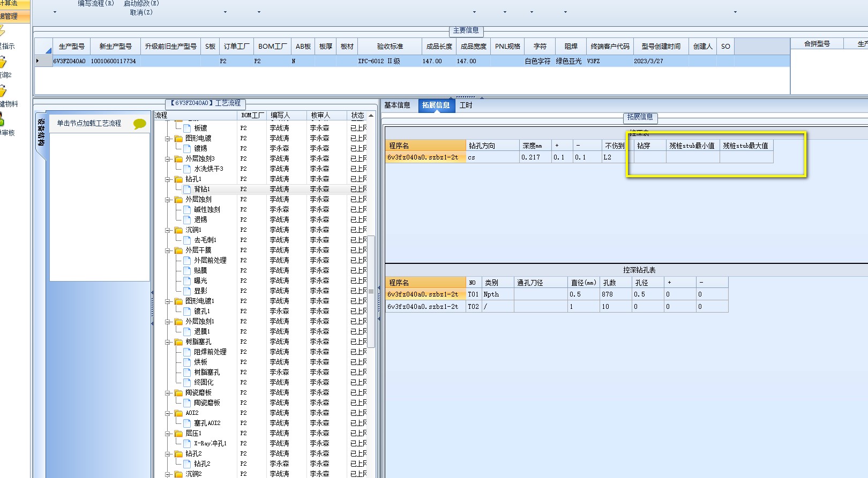This screenshot has width=868, height=478.
Task: Click the yellow speech bubble icon
Action: point(139,124)
